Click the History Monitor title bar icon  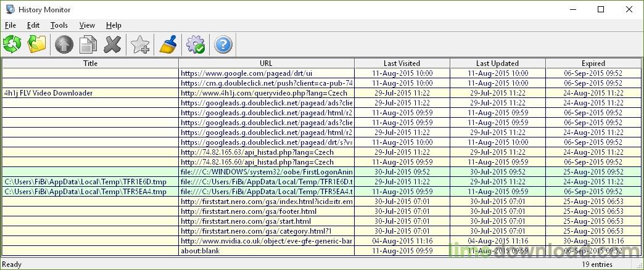(x=10, y=9)
